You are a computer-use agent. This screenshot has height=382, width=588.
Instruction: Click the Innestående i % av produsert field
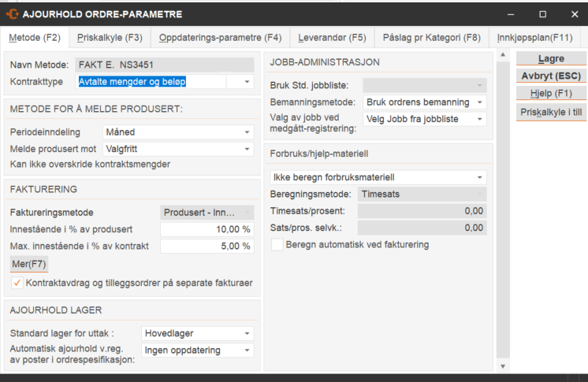207,229
